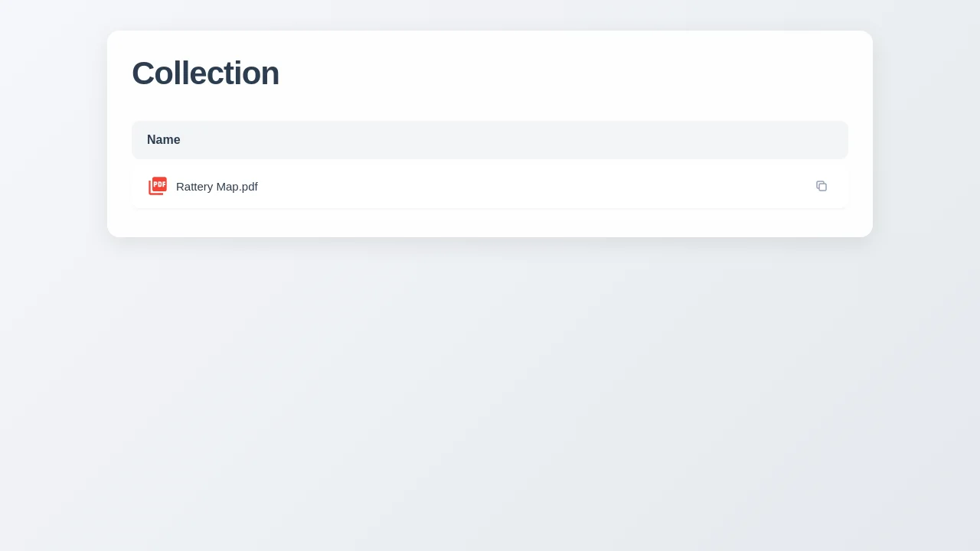Open the Rattery Map.pdf file name
Viewport: 980px width, 551px height.
pos(217,187)
